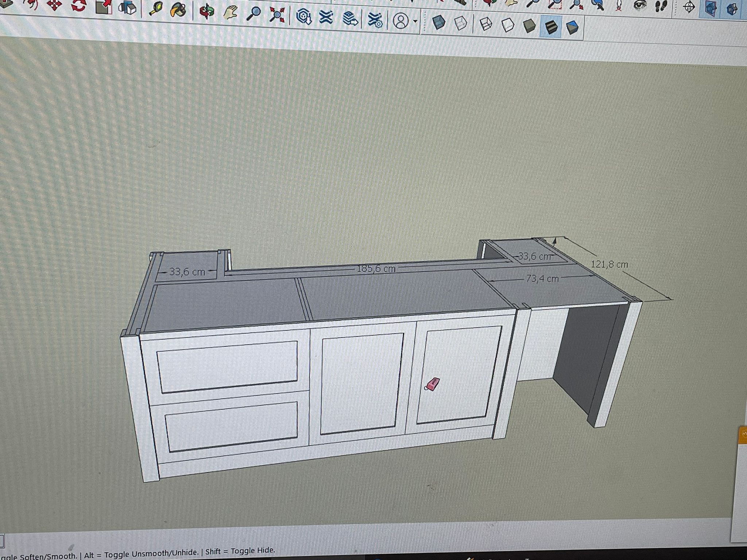This screenshot has height=560, width=747.
Task: Open the account sign-in dropdown arrow
Action: tap(415, 22)
